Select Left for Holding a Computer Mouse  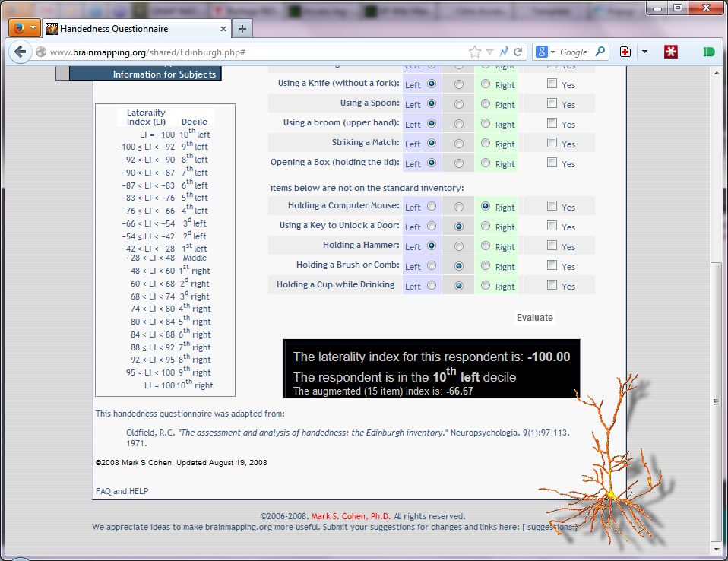[x=432, y=206]
